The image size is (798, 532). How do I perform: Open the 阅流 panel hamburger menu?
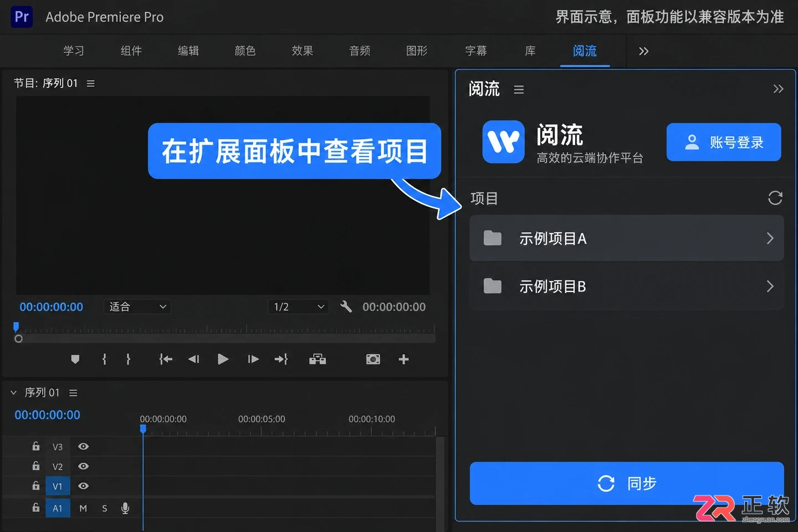[519, 89]
